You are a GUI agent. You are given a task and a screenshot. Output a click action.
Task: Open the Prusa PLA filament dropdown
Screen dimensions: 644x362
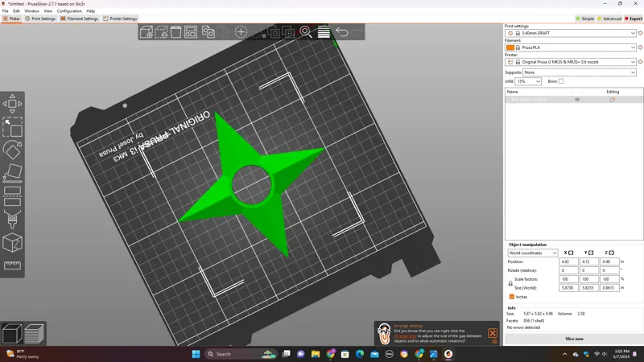click(571, 47)
